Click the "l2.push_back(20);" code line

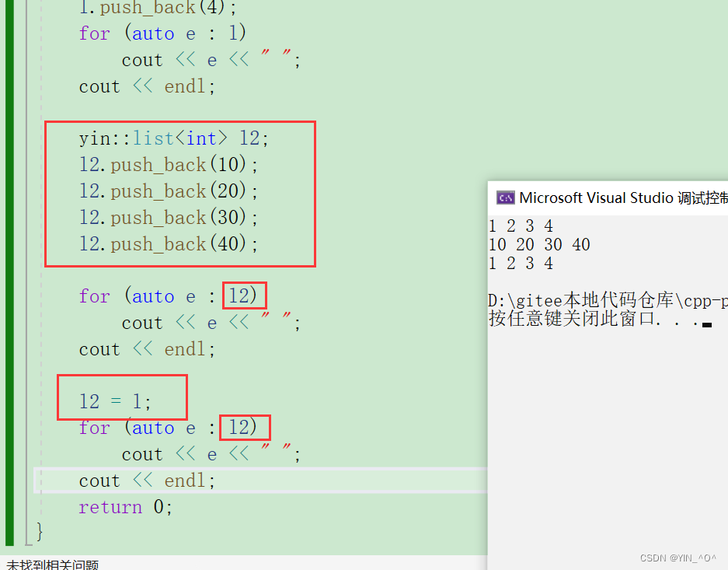click(168, 191)
